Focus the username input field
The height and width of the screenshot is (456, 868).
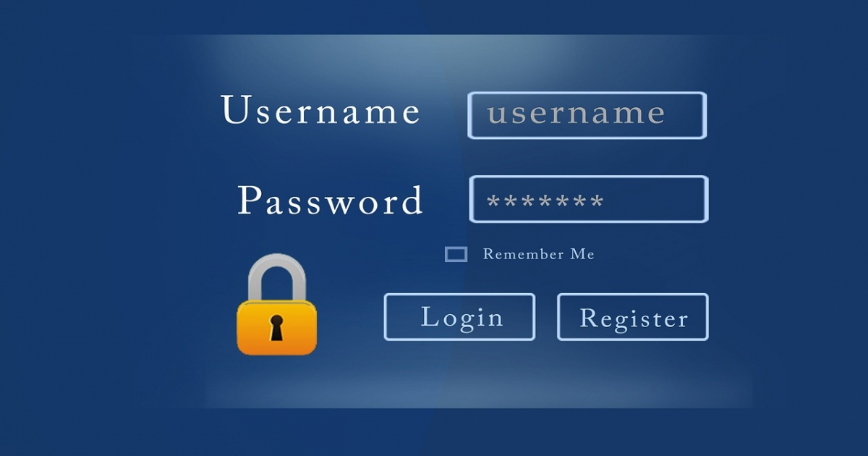pos(587,115)
